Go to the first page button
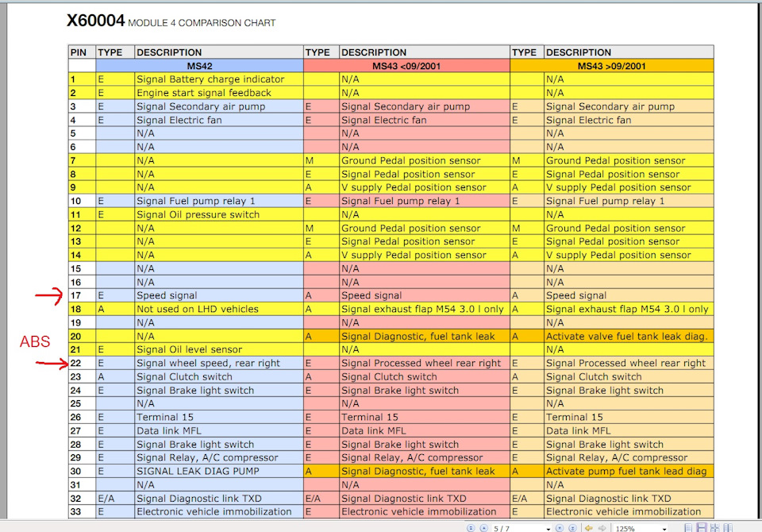The height and width of the screenshot is (532, 762). (471, 528)
